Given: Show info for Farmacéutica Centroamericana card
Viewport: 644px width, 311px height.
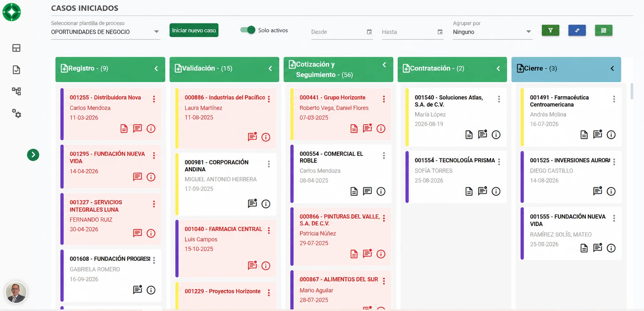Looking at the screenshot, I should pyautogui.click(x=611, y=134).
